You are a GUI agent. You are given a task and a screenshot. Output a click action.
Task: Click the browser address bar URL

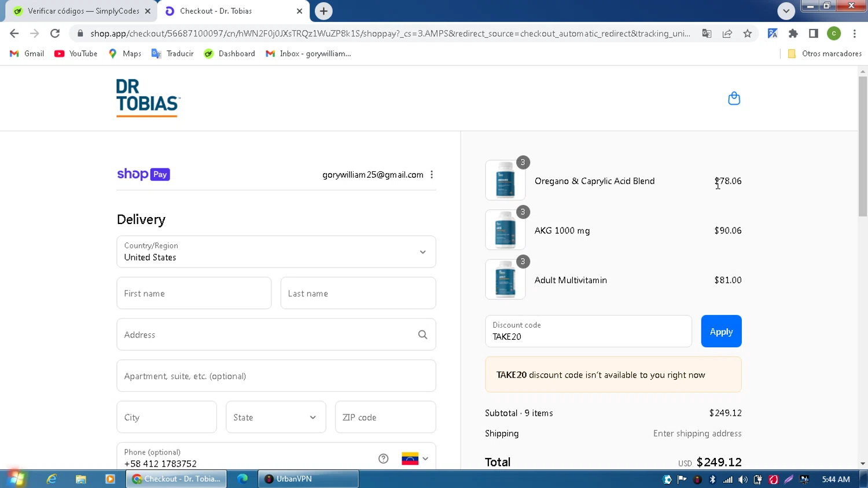(390, 34)
